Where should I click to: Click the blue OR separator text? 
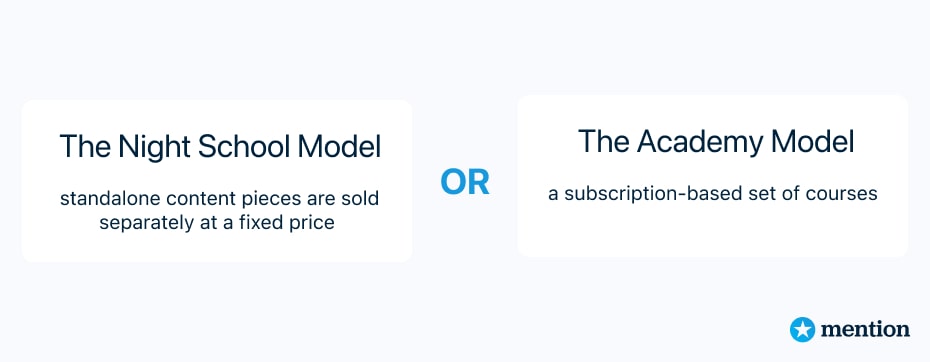tap(465, 183)
